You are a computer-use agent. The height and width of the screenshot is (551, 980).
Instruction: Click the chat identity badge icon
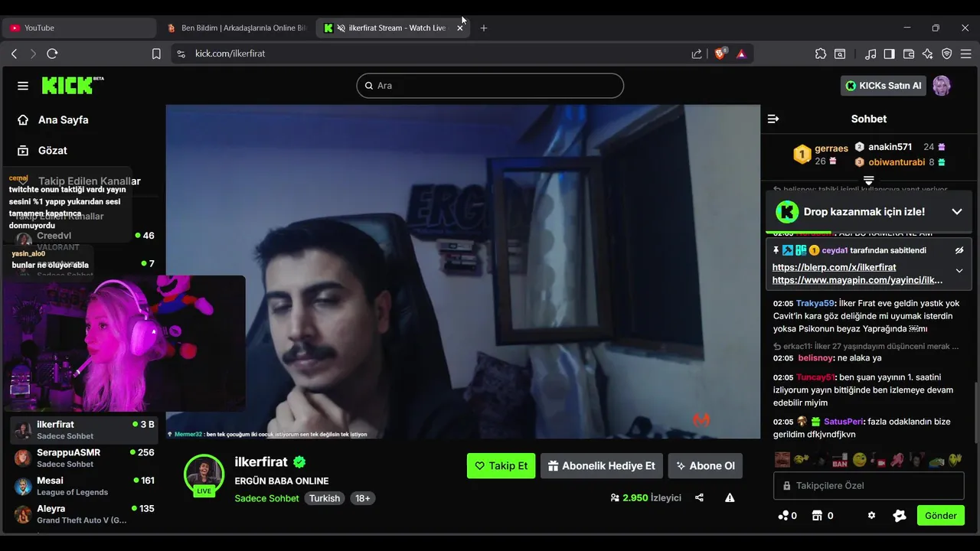[x=900, y=516]
